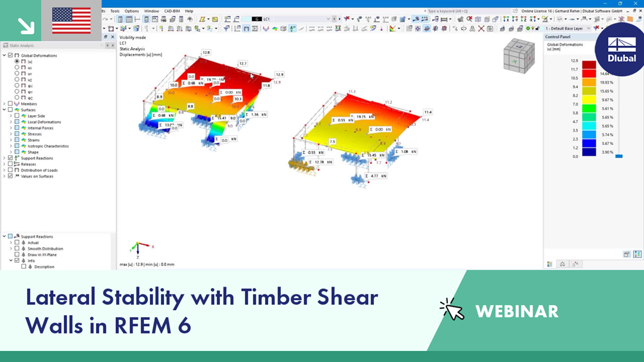This screenshot has width=644, height=362.
Task: Open the LC1 load case dropdown
Action: click(328, 19)
